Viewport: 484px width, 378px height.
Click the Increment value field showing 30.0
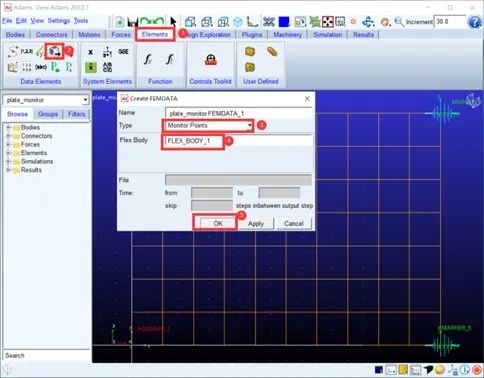coord(449,22)
